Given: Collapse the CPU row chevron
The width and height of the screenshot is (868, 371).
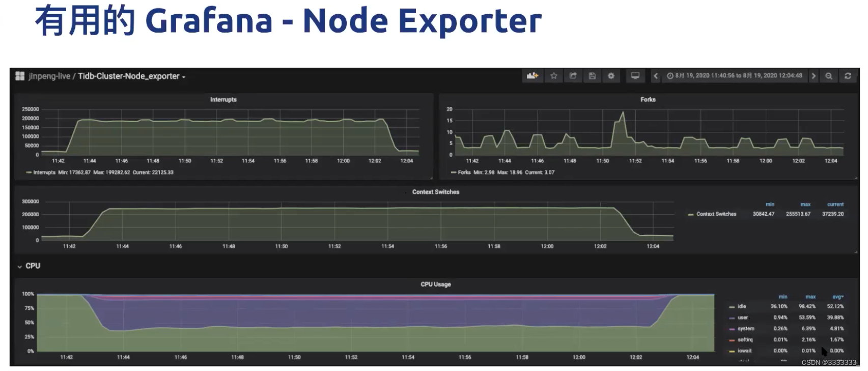Looking at the screenshot, I should (x=20, y=266).
